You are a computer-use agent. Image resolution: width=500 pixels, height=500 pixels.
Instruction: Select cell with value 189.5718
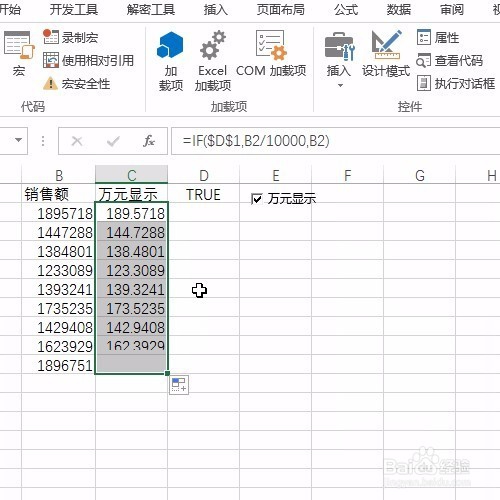coord(131,213)
